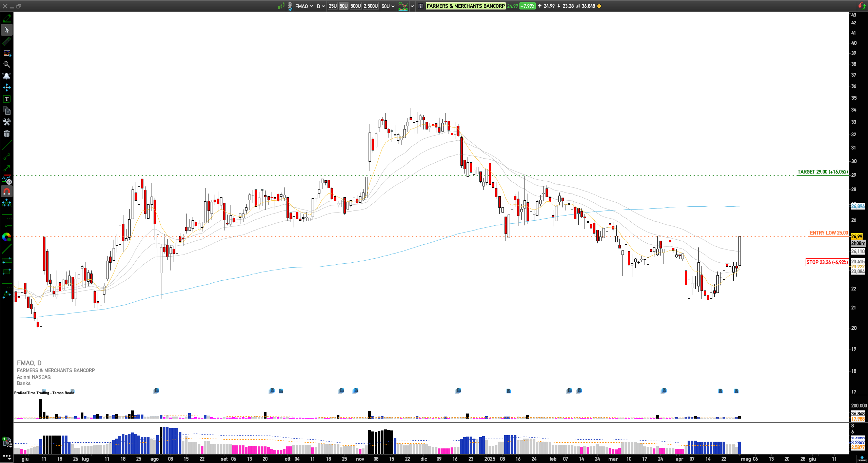Activate the zoom magnifier tool
The width and height of the screenshot is (868, 463).
(x=6, y=64)
